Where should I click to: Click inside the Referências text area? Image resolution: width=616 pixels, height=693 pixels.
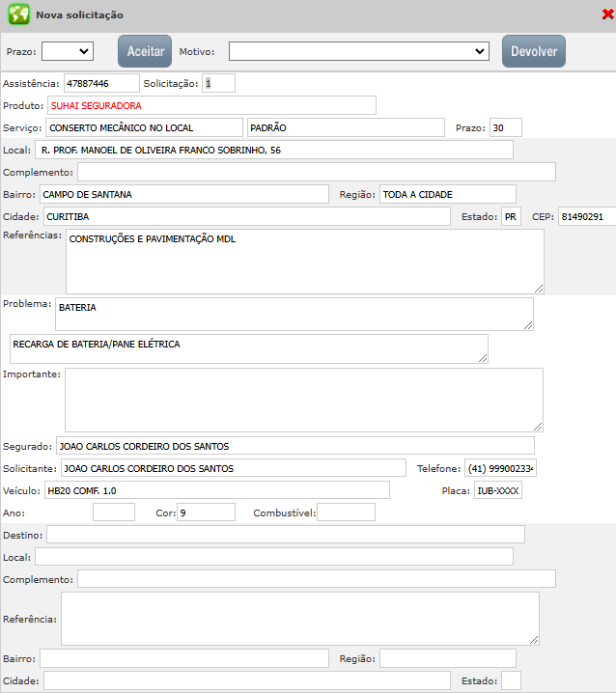304,262
